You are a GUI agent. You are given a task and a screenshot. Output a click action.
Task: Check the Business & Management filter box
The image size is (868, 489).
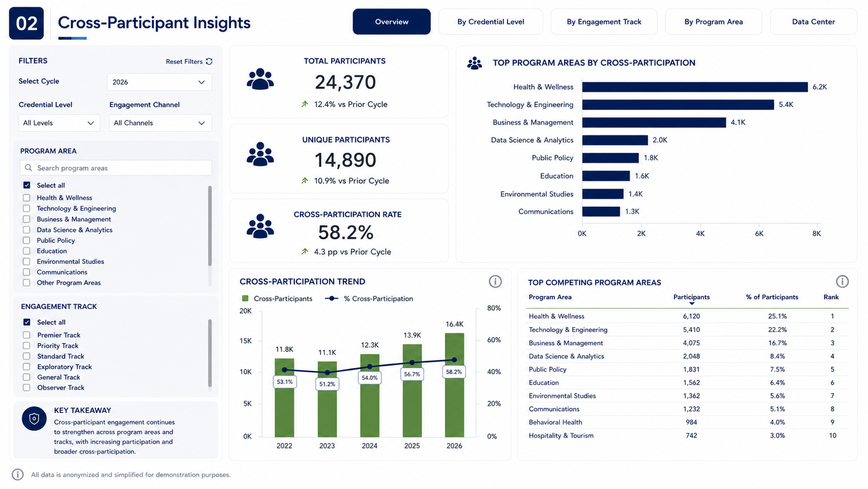pyautogui.click(x=26, y=219)
